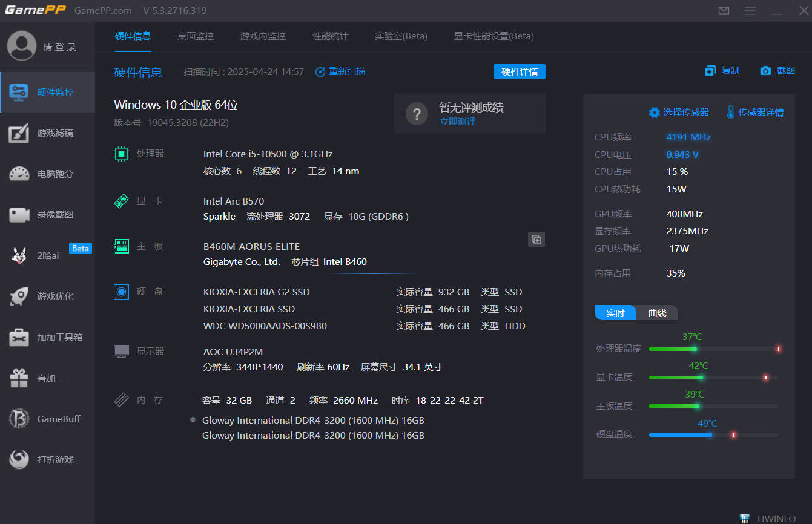Switch to 实验室(Beta) tab
Screen dimensions: 812x524
(x=401, y=36)
